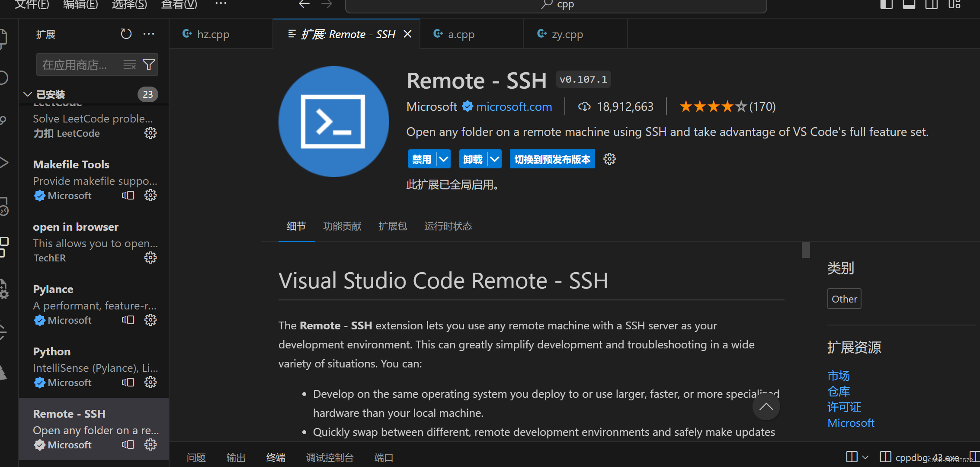The width and height of the screenshot is (980, 467).
Task: Open manage gear for LeetCode extension
Action: pos(151,133)
